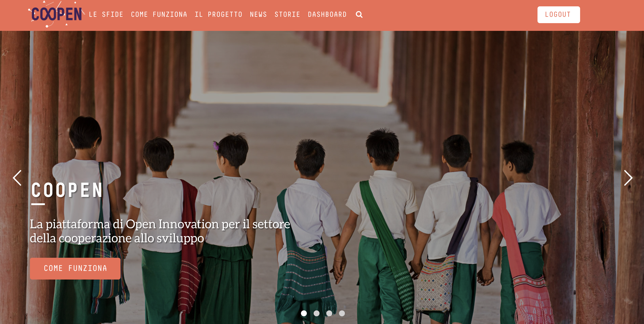Open the search magnifier icon
Viewport: 644px width, 324px height.
pos(359,15)
